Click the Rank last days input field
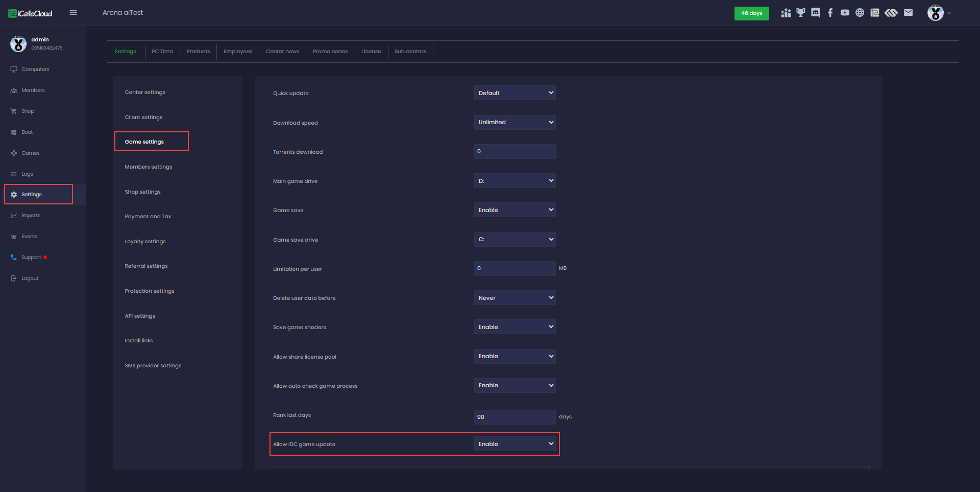 (x=514, y=417)
